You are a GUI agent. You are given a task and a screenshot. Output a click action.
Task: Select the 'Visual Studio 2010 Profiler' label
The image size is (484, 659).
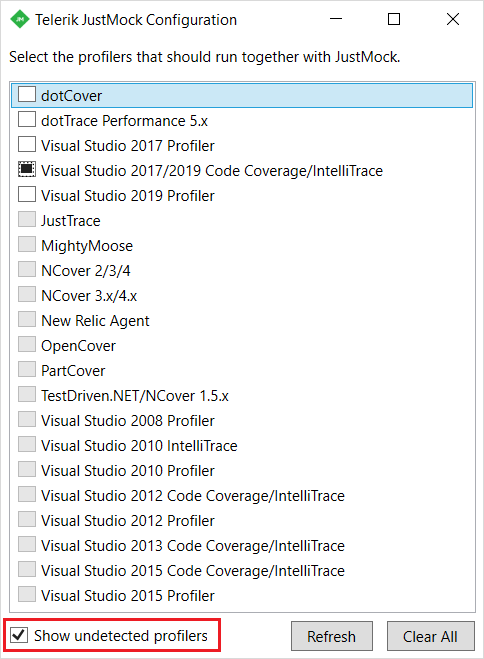point(128,471)
